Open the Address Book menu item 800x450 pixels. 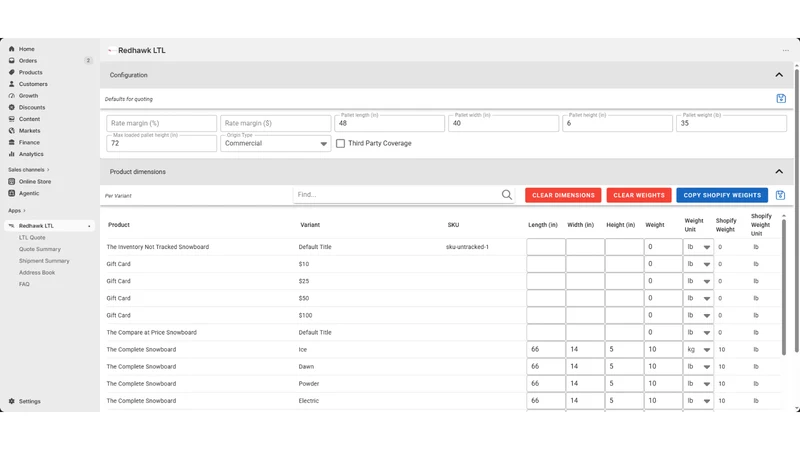coord(37,273)
